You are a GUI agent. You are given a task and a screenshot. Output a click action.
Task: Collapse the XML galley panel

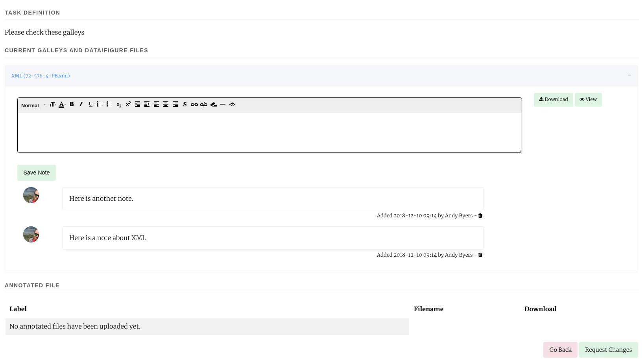click(x=629, y=75)
